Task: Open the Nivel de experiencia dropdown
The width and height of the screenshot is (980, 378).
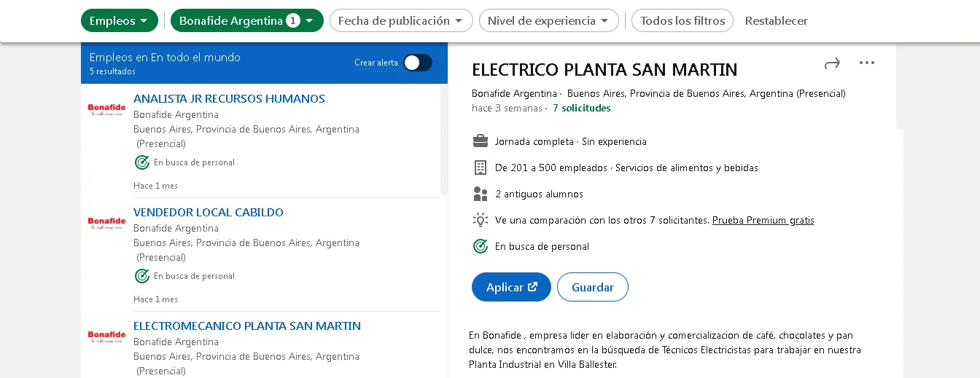Action: (548, 20)
